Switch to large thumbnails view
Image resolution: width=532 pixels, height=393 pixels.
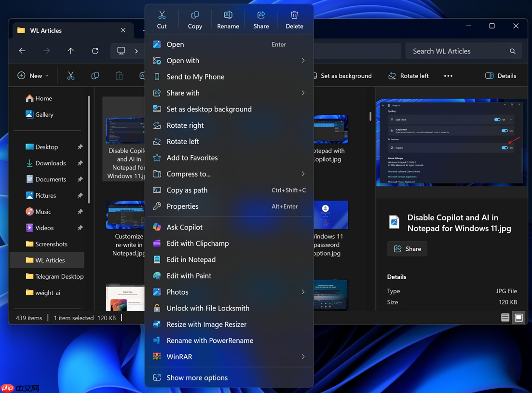coord(518,318)
